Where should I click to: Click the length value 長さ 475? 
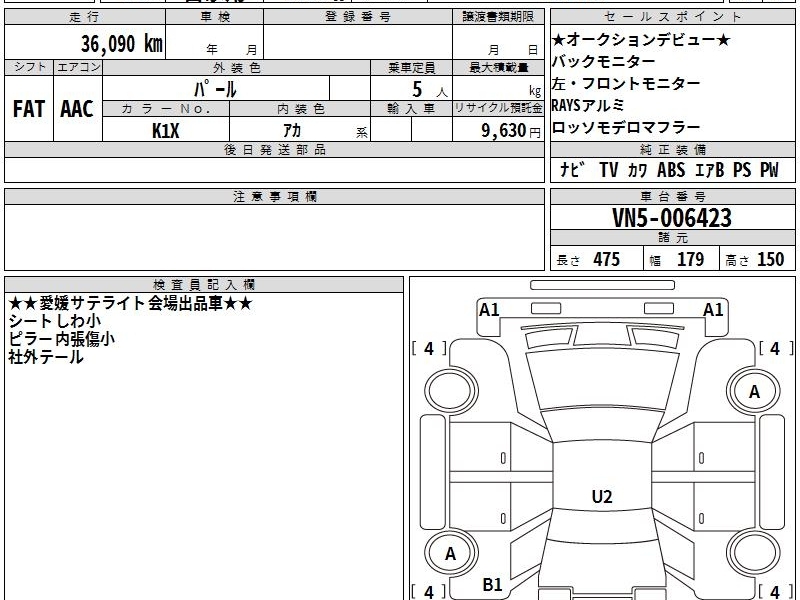[588, 259]
